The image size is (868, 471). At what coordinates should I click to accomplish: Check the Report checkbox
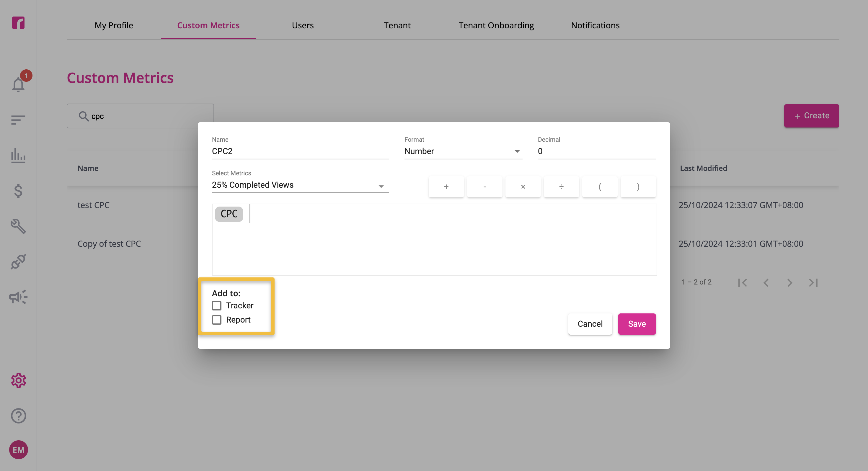(217, 320)
